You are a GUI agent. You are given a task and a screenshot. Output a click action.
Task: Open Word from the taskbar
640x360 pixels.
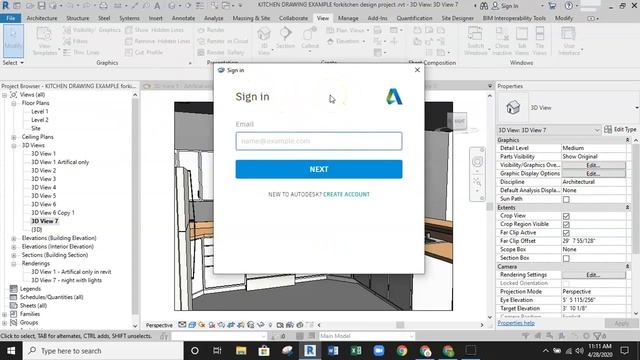click(x=333, y=351)
